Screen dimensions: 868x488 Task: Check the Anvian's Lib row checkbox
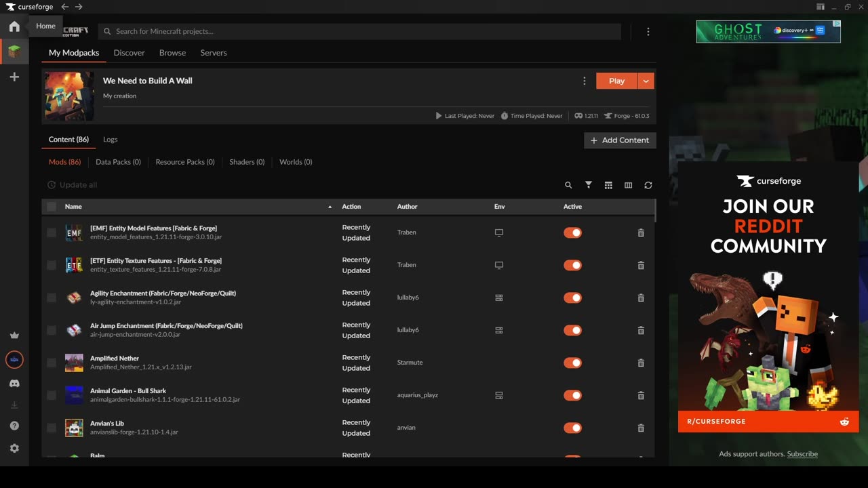click(52, 428)
